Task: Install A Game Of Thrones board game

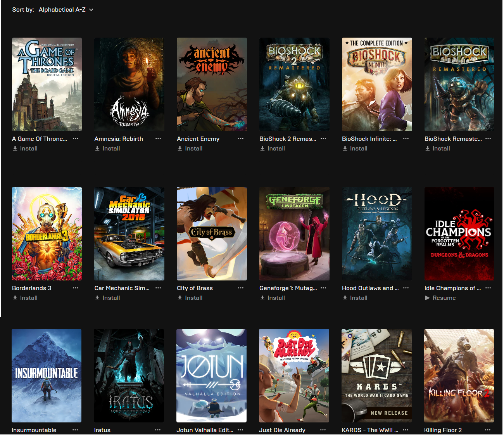Action: [25, 149]
